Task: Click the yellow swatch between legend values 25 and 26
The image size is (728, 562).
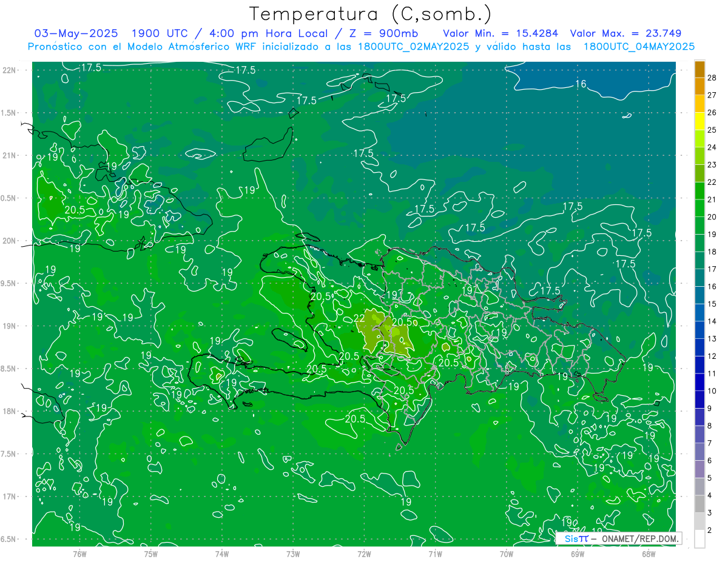Action: coord(699,121)
